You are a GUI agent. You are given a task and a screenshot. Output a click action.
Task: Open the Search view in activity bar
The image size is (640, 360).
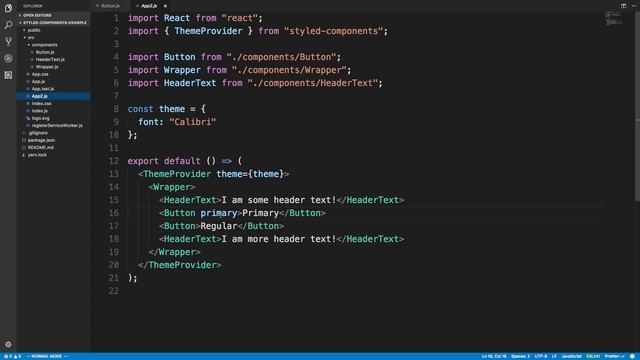(8, 25)
